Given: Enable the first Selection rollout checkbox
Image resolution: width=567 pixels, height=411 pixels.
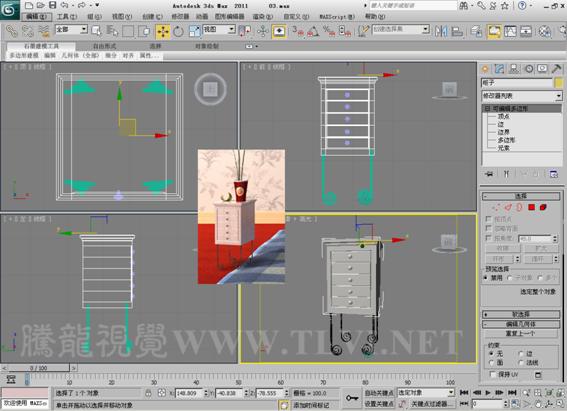Looking at the screenshot, I should click(x=489, y=219).
